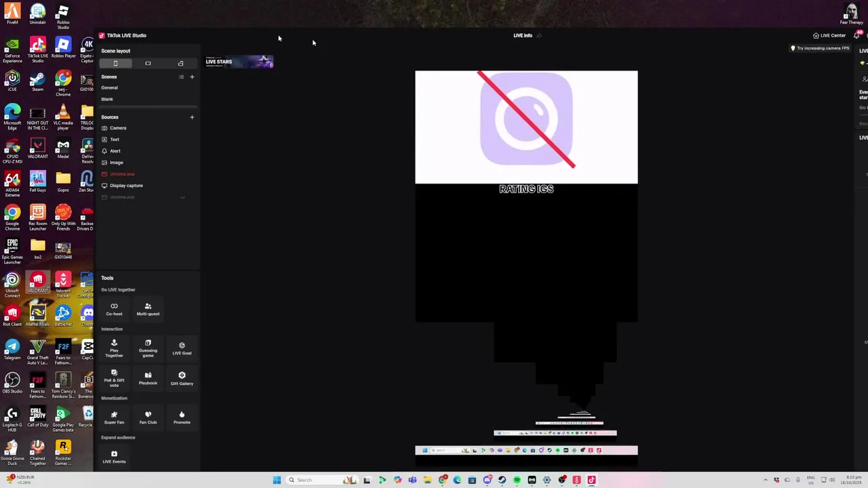Screen dimensions: 868x488
Task: Open the Guessing game tool
Action: pos(148,348)
